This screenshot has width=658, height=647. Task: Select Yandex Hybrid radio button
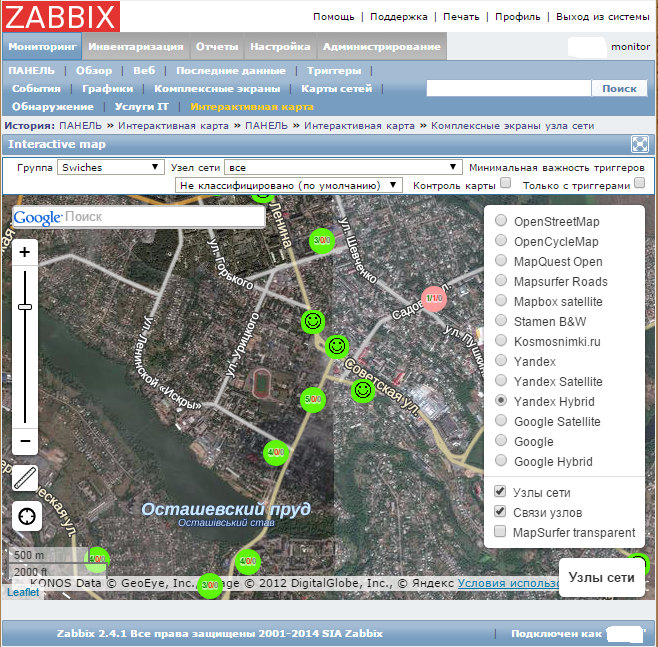(x=501, y=400)
